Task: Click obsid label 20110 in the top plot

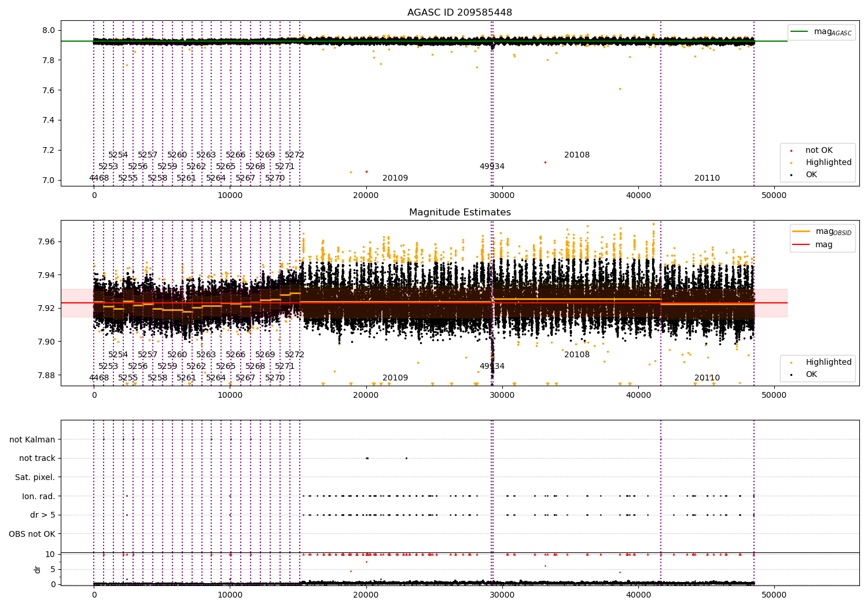Action: [707, 178]
